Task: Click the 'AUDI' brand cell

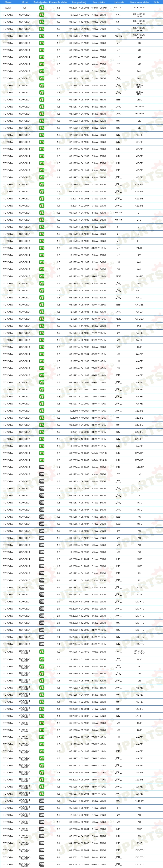Action: pyautogui.click(x=8, y=7)
